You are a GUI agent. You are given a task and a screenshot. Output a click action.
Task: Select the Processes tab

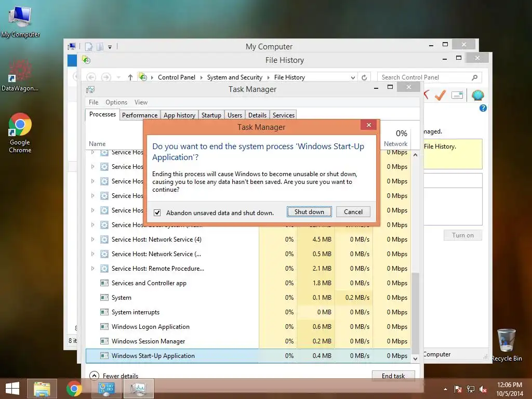[102, 114]
